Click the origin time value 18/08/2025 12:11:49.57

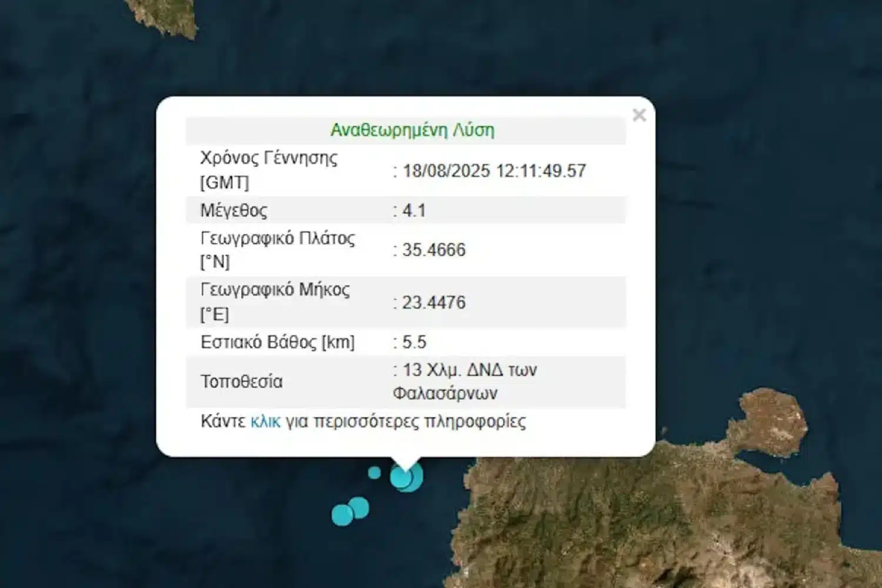point(494,171)
